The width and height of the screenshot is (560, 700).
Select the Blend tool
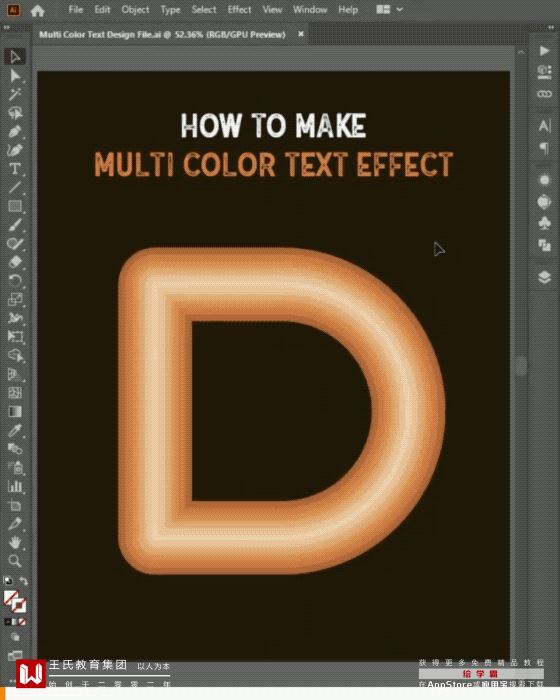pyautogui.click(x=15, y=449)
